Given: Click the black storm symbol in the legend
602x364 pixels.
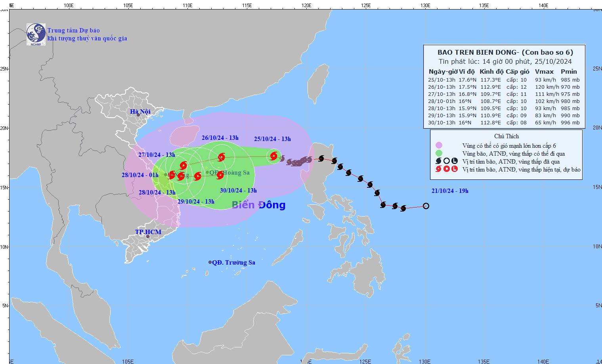Looking at the screenshot, I should (438, 161).
